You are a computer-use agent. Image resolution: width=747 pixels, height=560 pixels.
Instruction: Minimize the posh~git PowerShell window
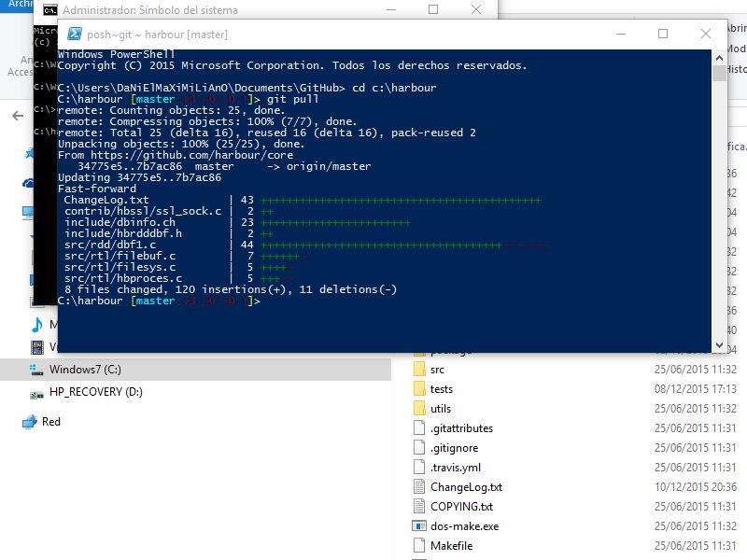coord(620,35)
